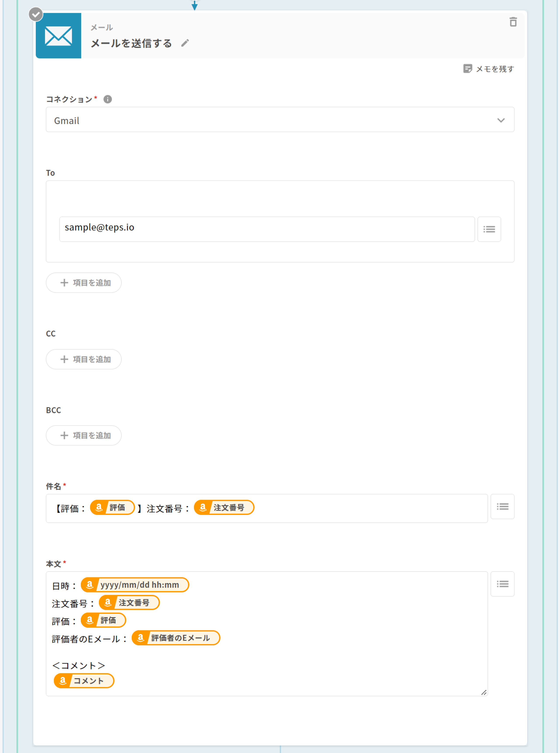Screen dimensions: 560x753
Task: Click the dropdown chevron in connection field
Action: point(501,120)
